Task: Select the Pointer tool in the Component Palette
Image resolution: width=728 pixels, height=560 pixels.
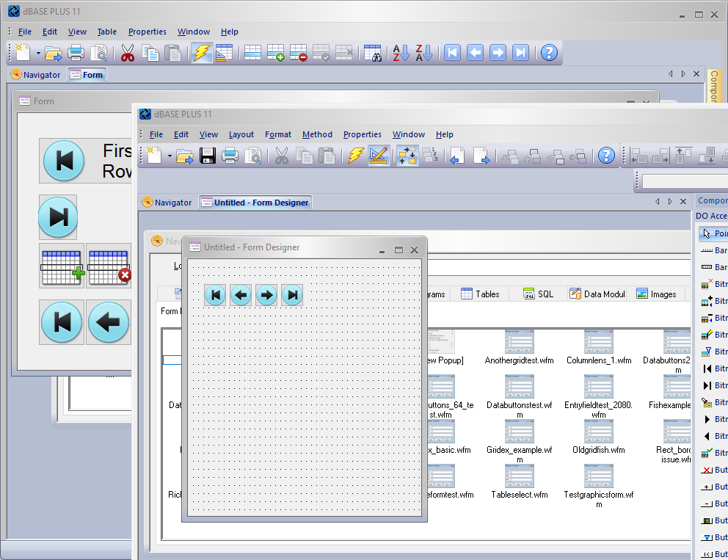Action: click(x=714, y=233)
